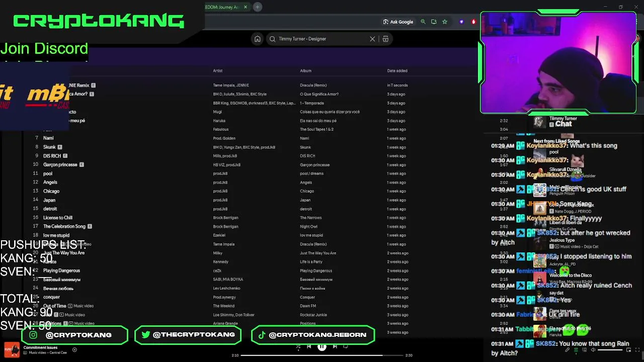Skip to next track
644x362 pixels.
click(335, 346)
